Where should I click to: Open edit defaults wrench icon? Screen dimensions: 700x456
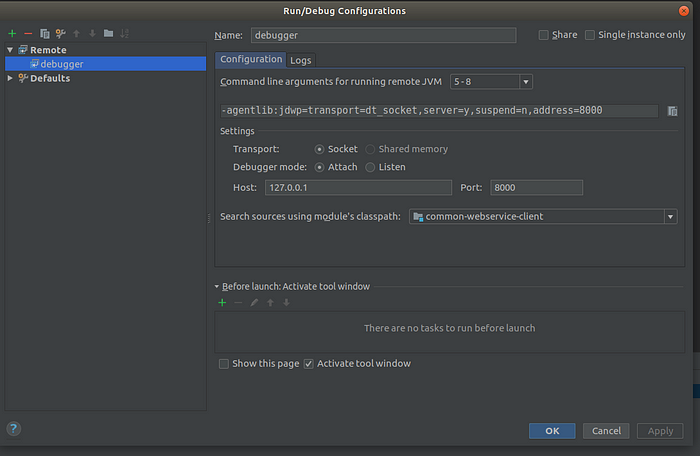click(x=61, y=33)
